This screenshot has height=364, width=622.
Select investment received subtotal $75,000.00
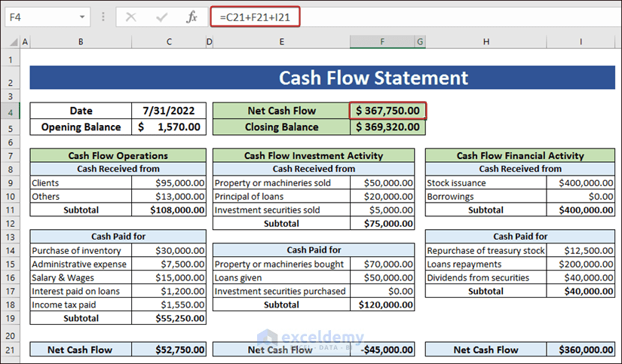pyautogui.click(x=382, y=223)
